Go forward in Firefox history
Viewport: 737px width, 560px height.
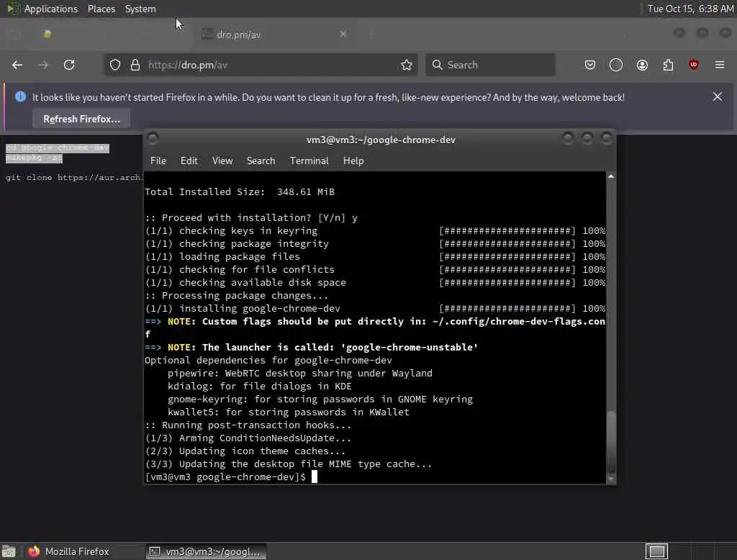(43, 65)
